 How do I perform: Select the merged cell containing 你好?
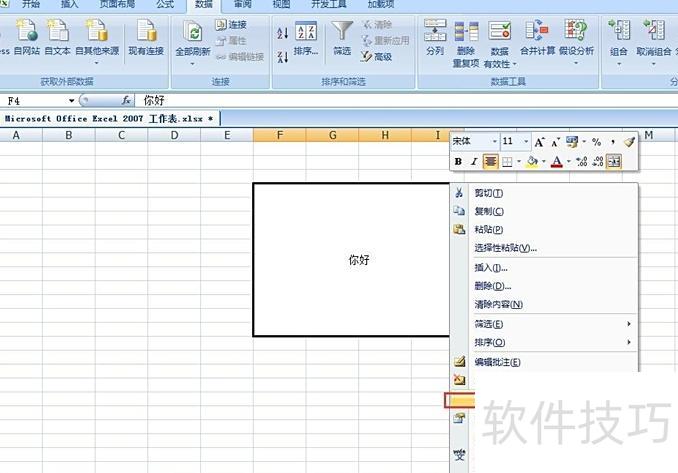[x=351, y=259]
